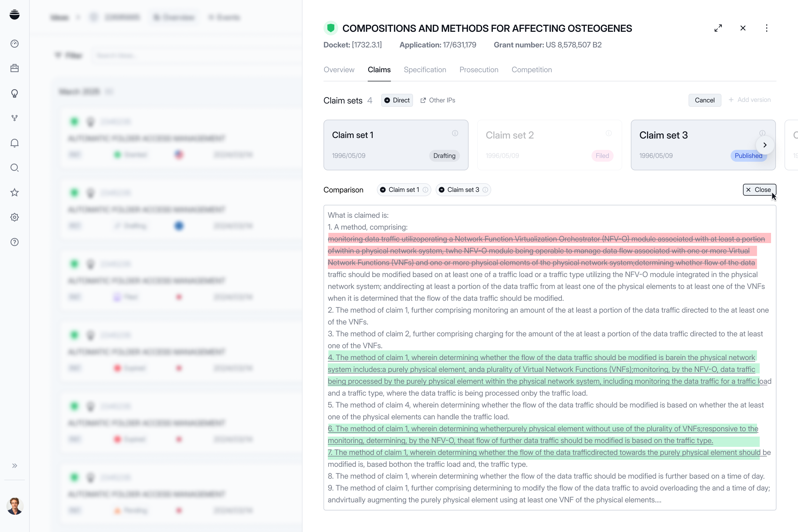Screen dimensions: 798x532
Task: Click the star favorites sidebar icon
Action: [x=14, y=192]
